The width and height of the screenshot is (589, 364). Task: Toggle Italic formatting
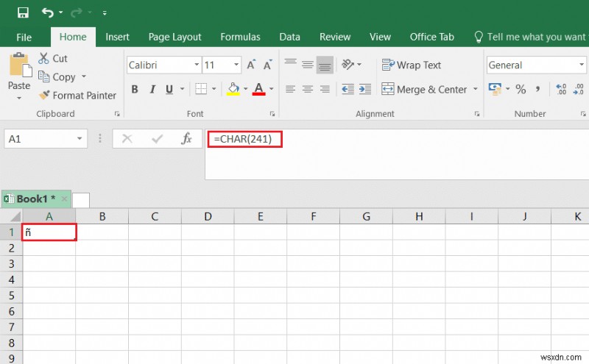pos(152,89)
